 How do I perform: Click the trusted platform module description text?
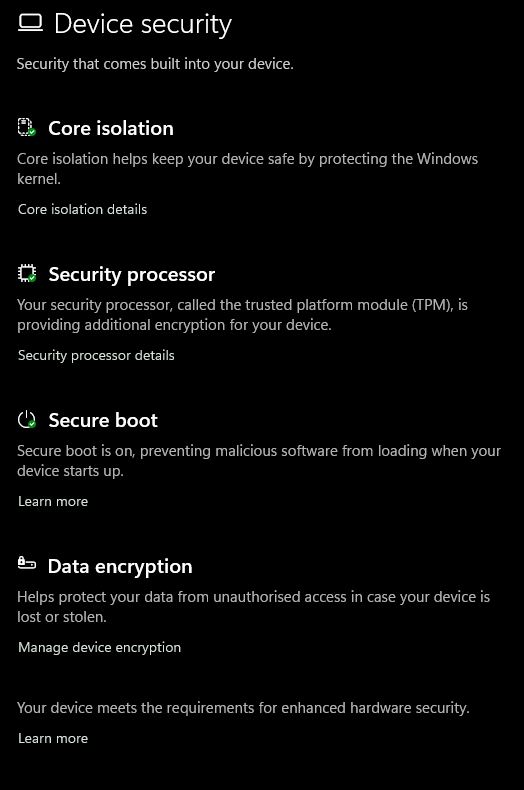click(242, 315)
